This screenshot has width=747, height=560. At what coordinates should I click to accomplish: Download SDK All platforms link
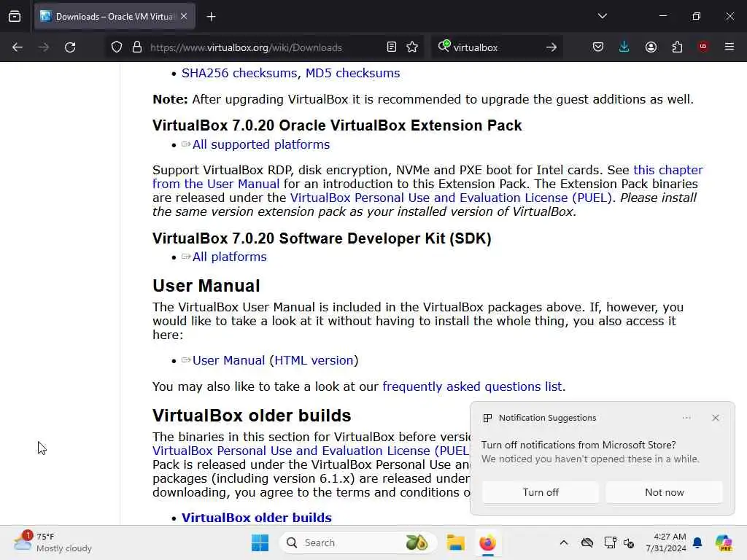pos(230,257)
